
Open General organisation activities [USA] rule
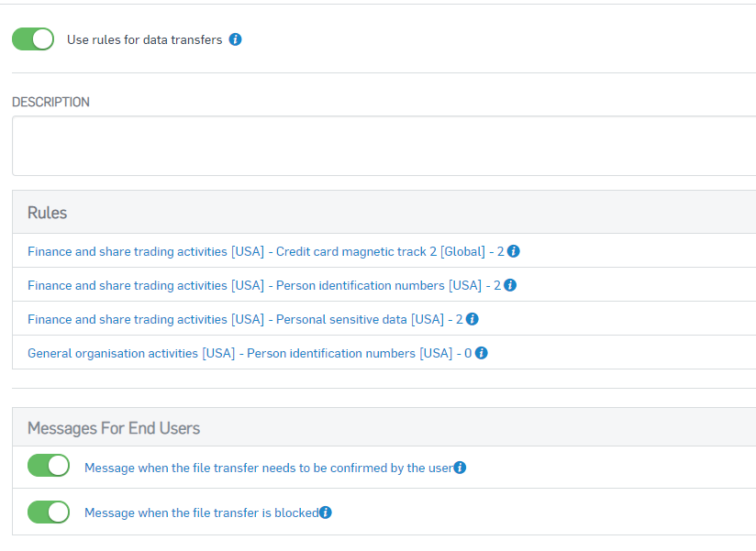(250, 353)
